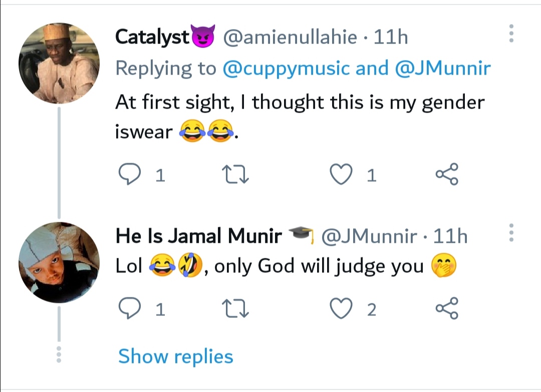Open more options for Catalyst's tweet
The height and width of the screenshot is (392, 541).
pos(511,34)
